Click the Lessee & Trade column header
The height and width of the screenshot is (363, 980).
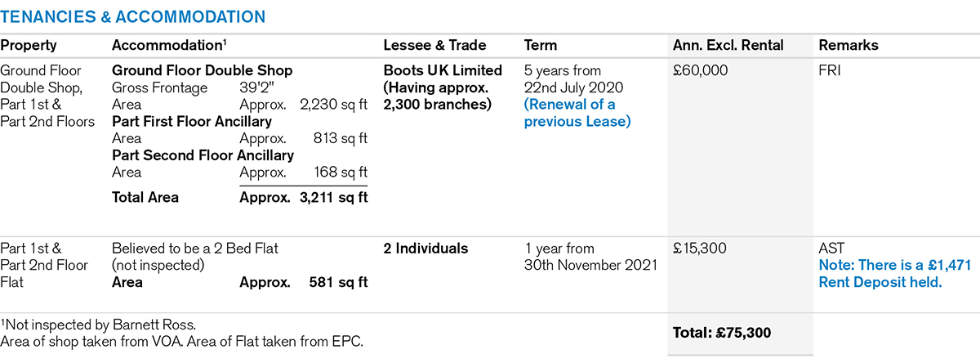click(434, 46)
